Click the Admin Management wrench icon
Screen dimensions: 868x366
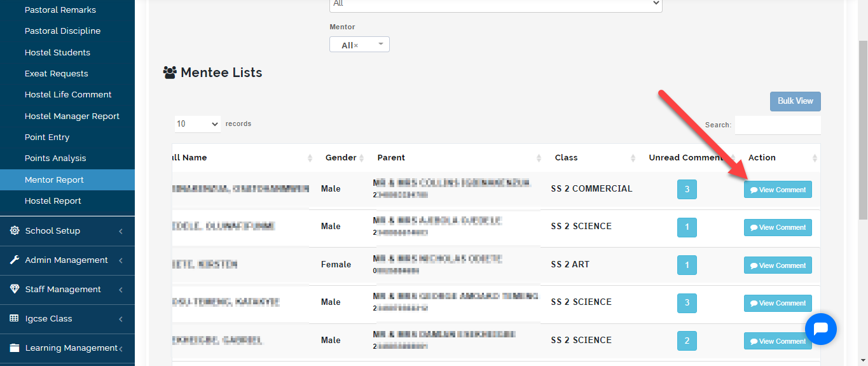pyautogui.click(x=15, y=260)
